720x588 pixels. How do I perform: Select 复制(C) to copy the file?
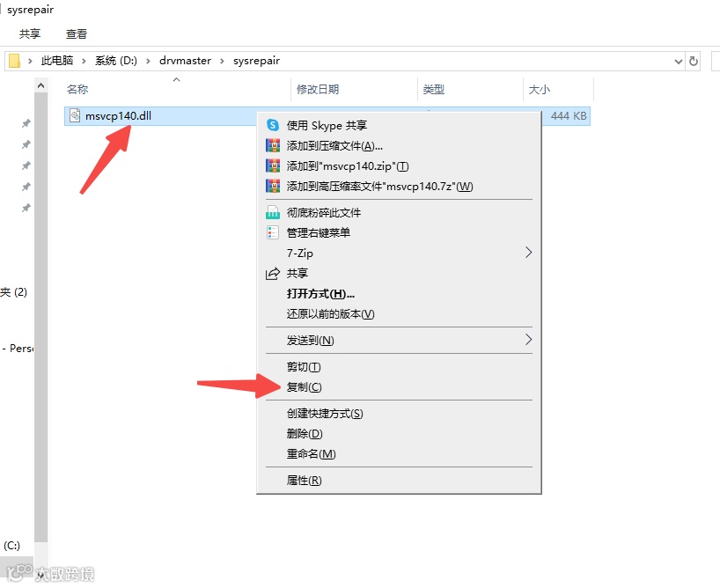click(x=399, y=386)
